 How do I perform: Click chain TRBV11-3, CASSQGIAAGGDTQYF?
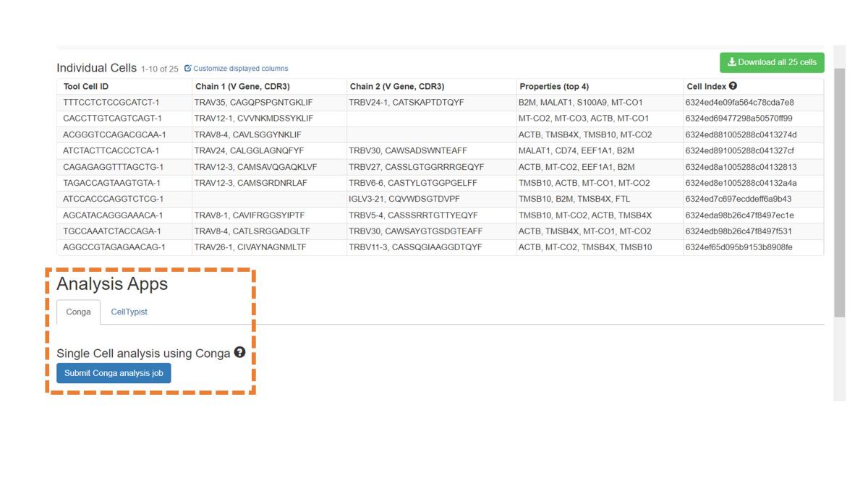coord(415,247)
